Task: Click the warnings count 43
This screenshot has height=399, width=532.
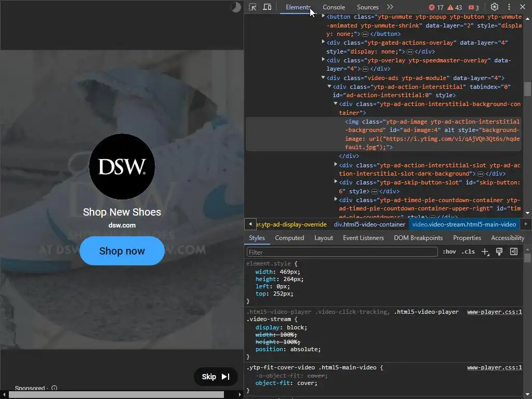Action: tap(455, 7)
